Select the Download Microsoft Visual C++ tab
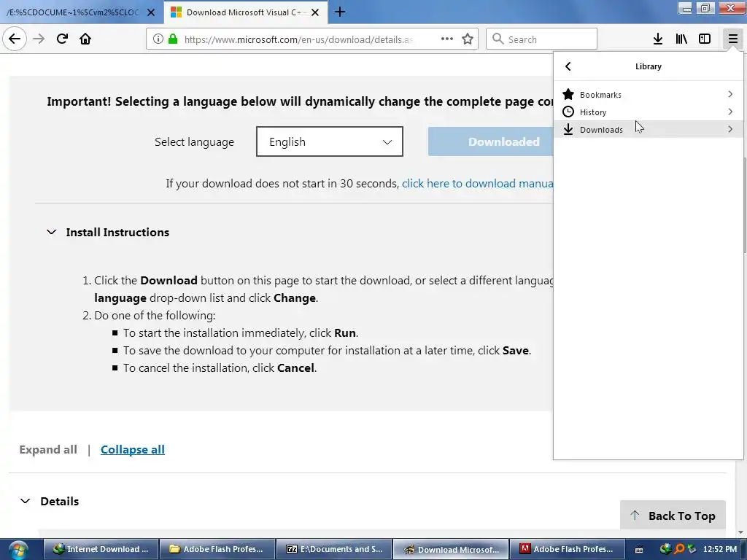 pyautogui.click(x=245, y=12)
